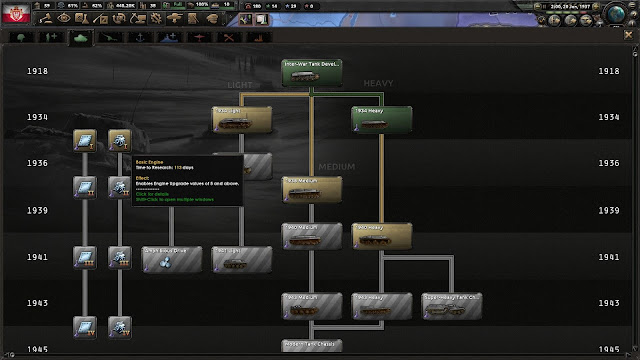Select the 1941 Light tank technology
The image size is (640, 360).
[242, 259]
